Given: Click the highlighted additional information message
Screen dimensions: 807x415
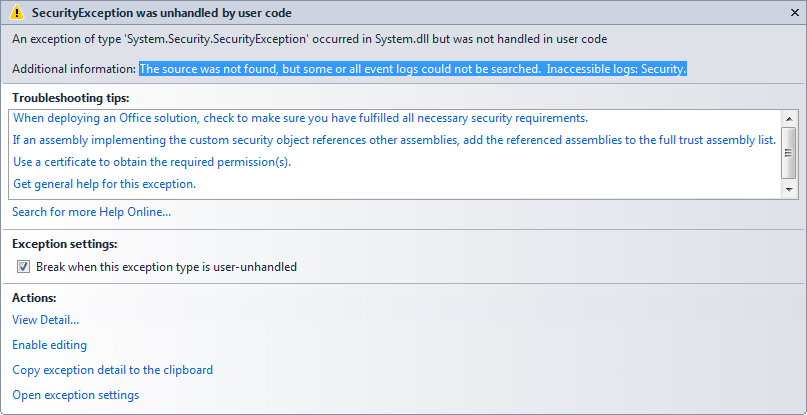Looking at the screenshot, I should (x=412, y=69).
